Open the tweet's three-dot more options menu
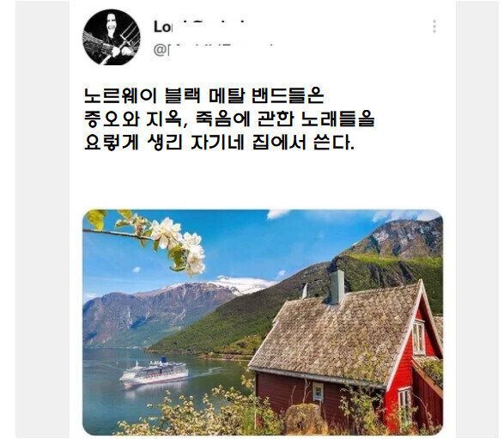 point(434,27)
